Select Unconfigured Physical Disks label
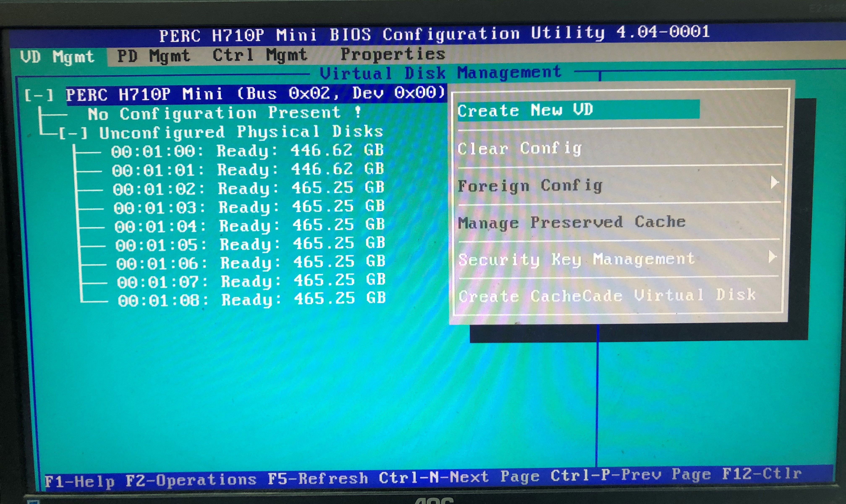 pyautogui.click(x=241, y=132)
